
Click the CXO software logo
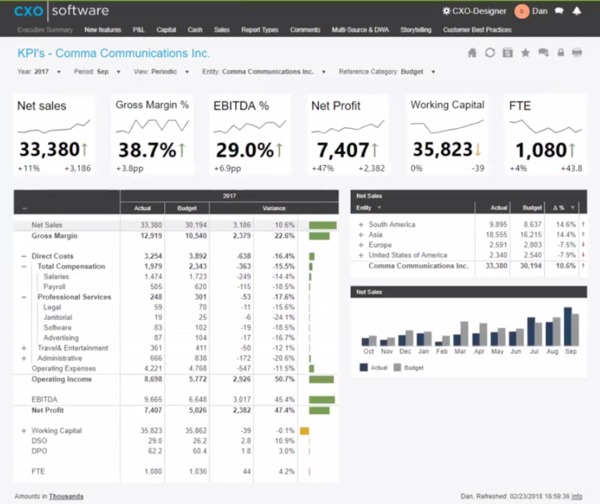click(x=61, y=11)
